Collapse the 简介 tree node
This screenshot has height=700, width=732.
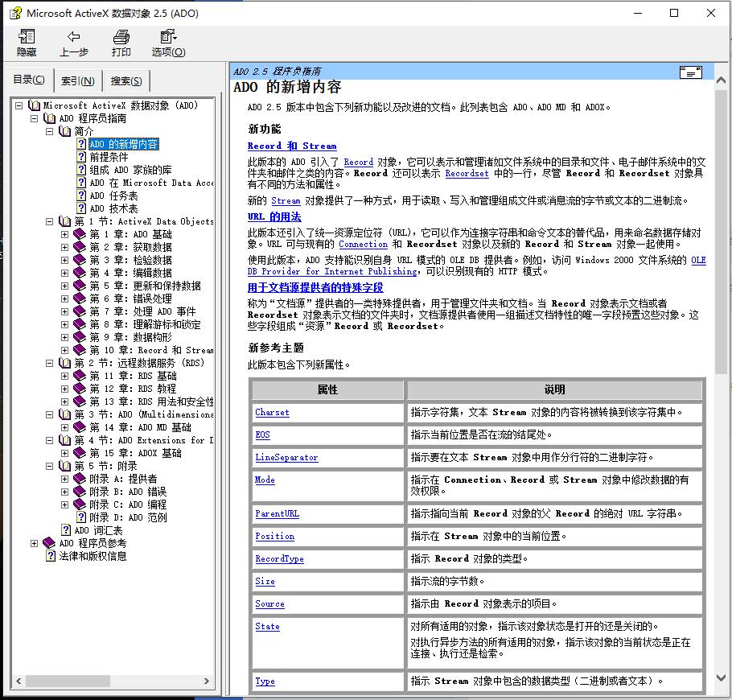coord(50,132)
